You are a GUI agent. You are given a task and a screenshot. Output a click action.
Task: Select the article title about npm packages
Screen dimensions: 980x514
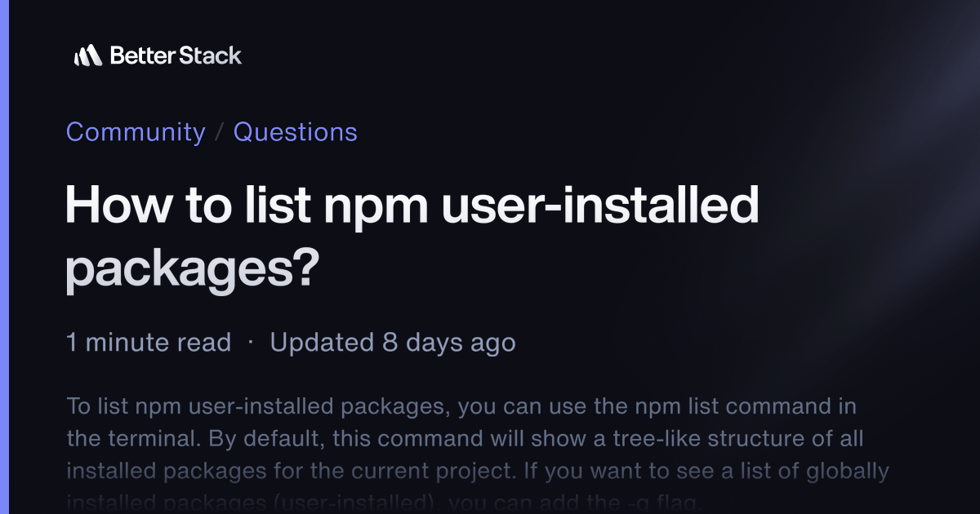point(412,238)
